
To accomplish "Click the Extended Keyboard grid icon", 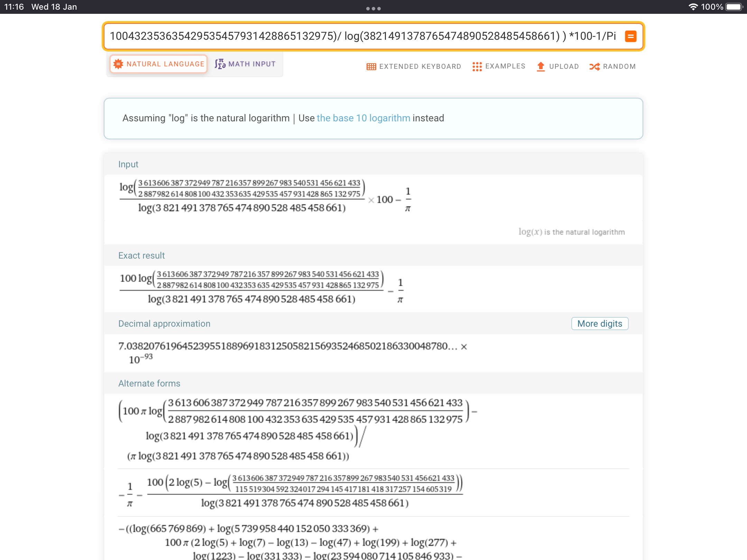I will pyautogui.click(x=371, y=67).
